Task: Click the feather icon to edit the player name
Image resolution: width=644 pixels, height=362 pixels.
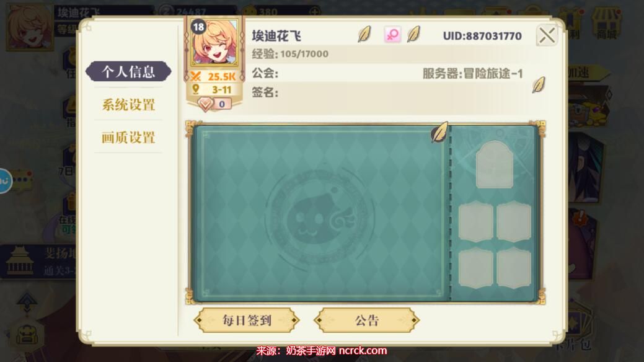Action: coord(364,35)
